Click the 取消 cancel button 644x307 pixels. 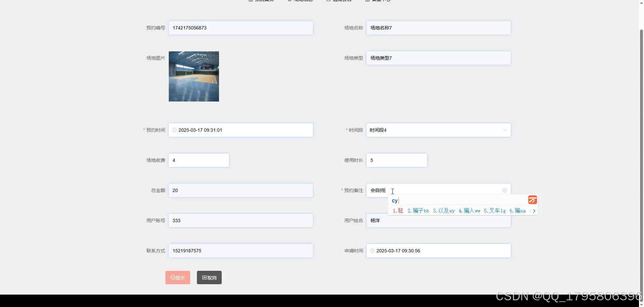(209, 278)
